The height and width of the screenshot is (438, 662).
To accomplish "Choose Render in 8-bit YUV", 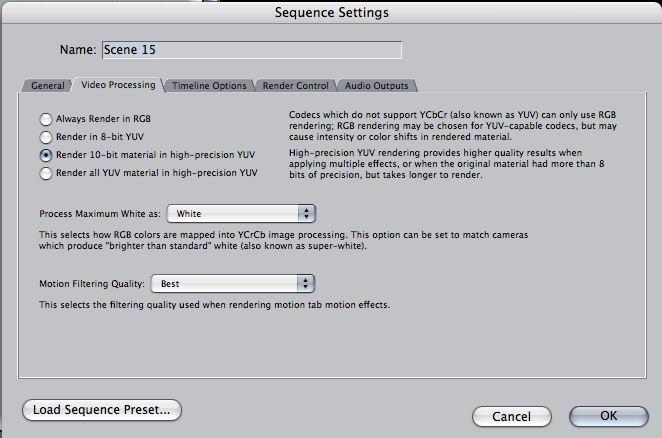I will point(46,136).
